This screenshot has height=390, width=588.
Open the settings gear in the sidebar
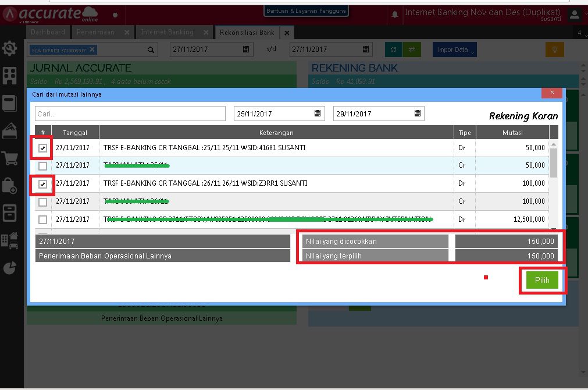coord(9,49)
